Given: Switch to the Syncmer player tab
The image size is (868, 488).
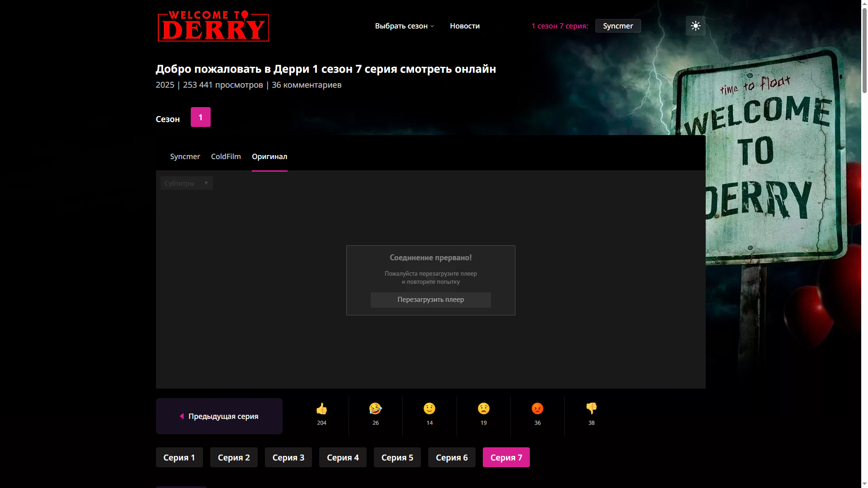Looking at the screenshot, I should [x=185, y=156].
